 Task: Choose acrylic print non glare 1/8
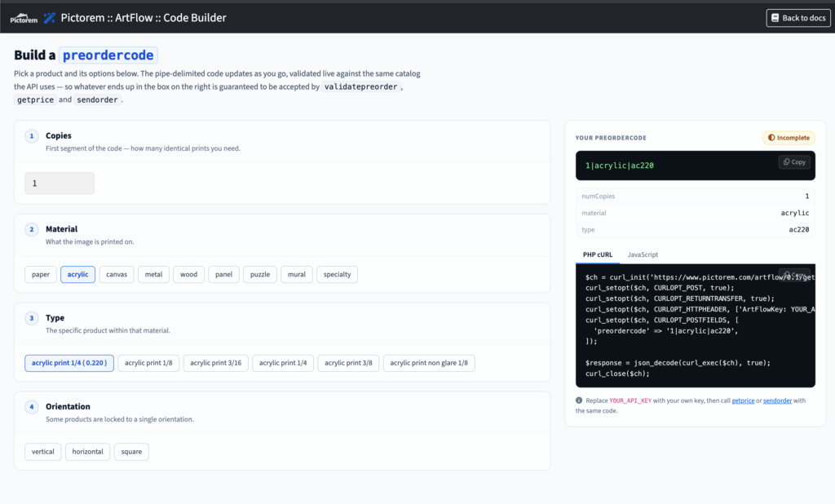pos(429,363)
